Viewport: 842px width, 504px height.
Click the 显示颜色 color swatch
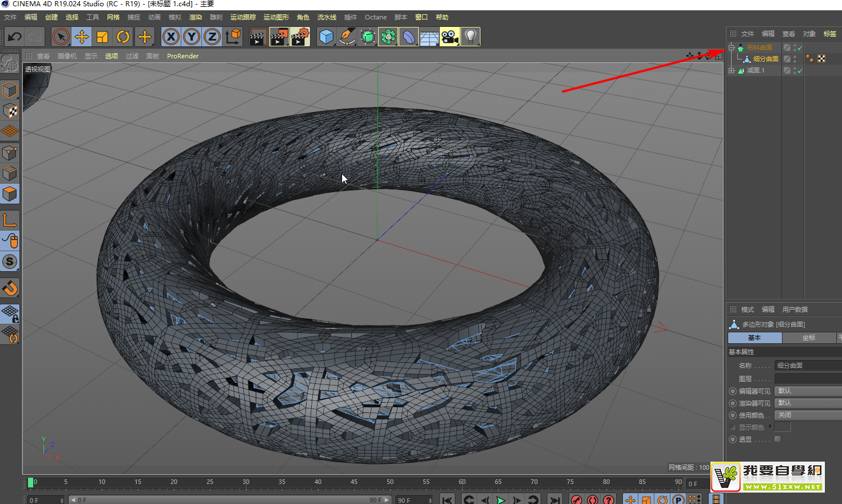tap(783, 427)
